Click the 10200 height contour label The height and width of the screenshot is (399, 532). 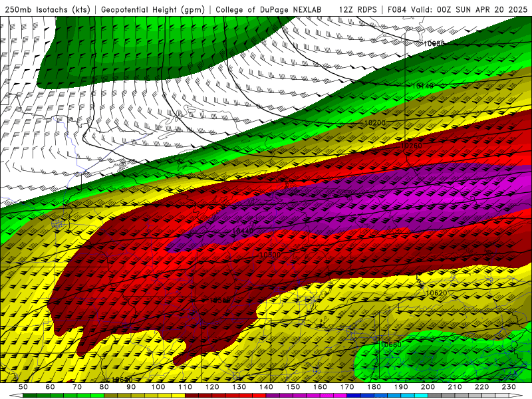[375, 122]
